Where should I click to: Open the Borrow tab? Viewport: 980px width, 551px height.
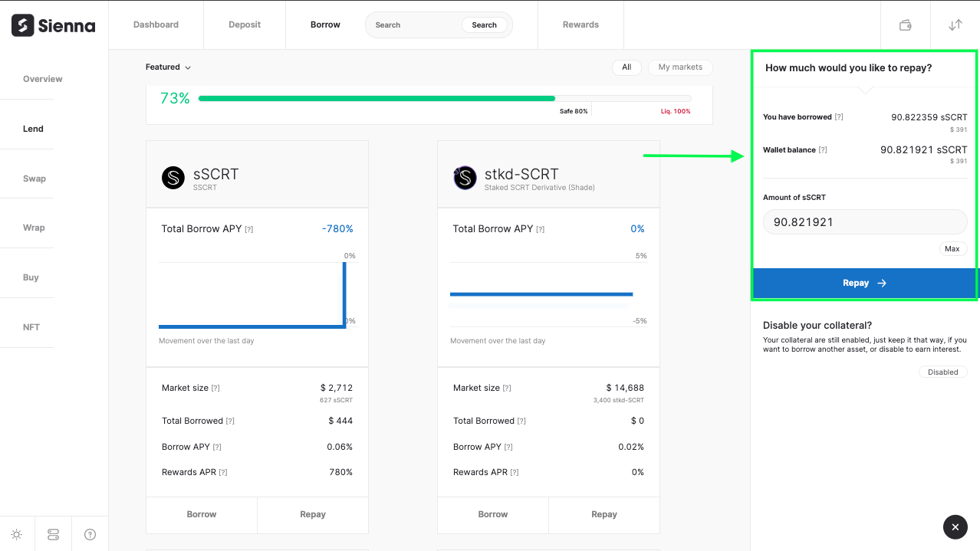tap(325, 25)
